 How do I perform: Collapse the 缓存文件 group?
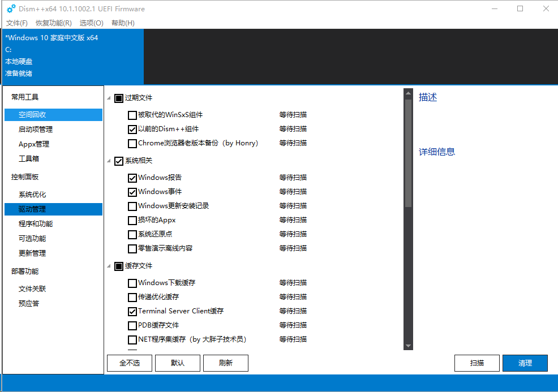click(x=109, y=266)
